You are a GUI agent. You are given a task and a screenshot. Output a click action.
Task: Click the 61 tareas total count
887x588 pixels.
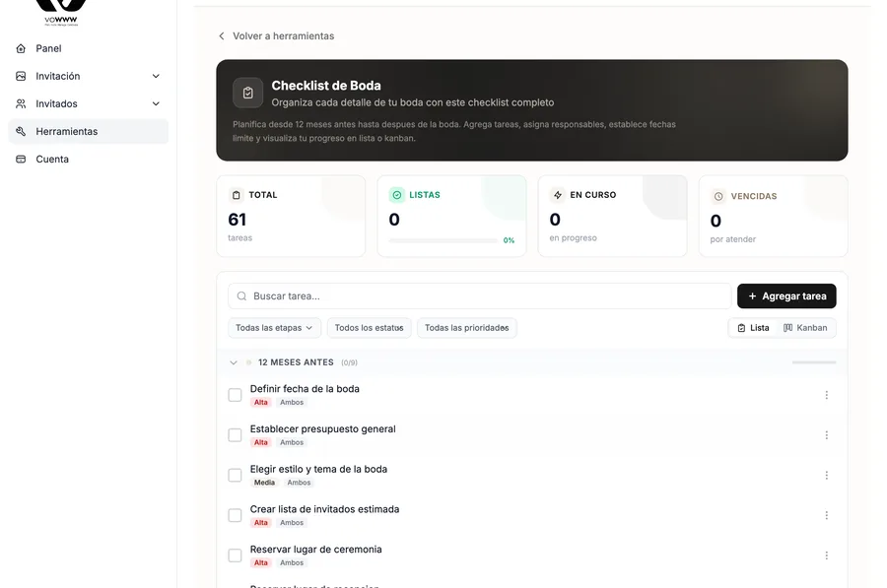click(x=238, y=220)
